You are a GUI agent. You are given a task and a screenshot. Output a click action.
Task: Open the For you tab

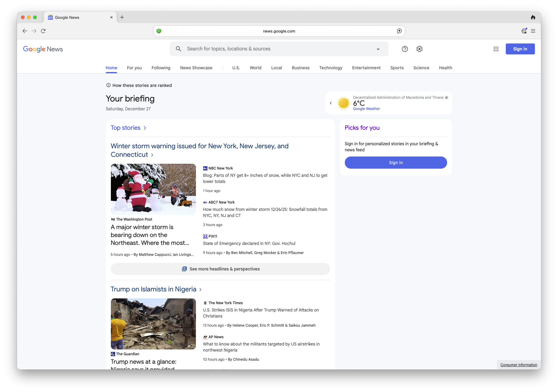(134, 68)
